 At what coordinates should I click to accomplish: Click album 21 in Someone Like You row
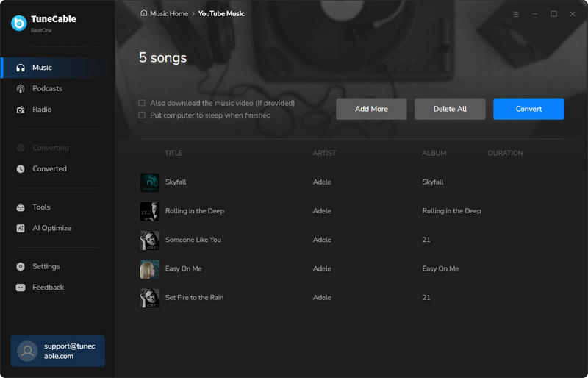pos(426,240)
